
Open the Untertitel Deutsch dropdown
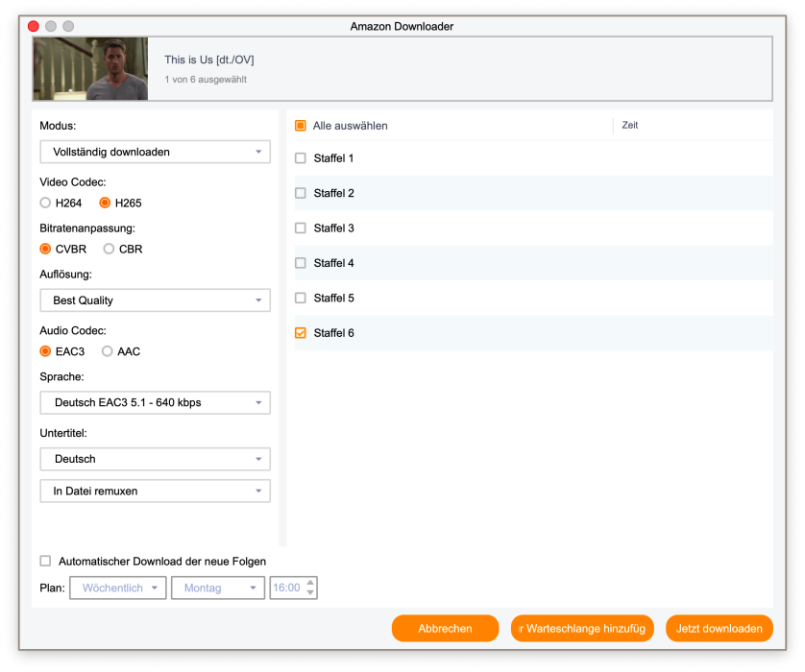[x=155, y=459]
